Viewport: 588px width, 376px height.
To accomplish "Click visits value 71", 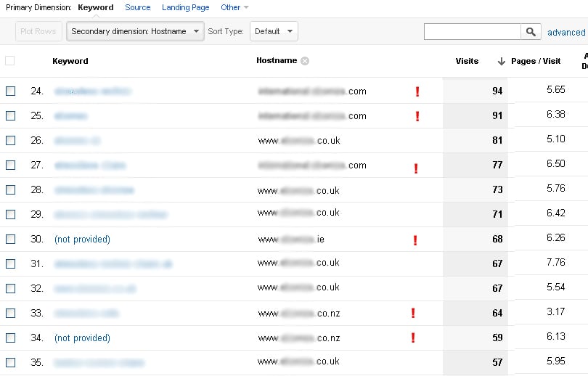I will [x=497, y=214].
